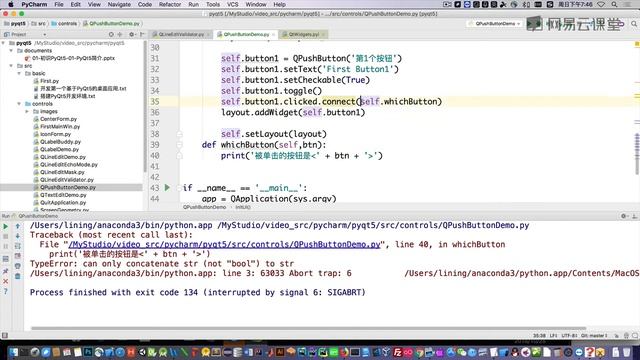
Task: Click the restore layout icon in Run panel
Action: coord(6,259)
